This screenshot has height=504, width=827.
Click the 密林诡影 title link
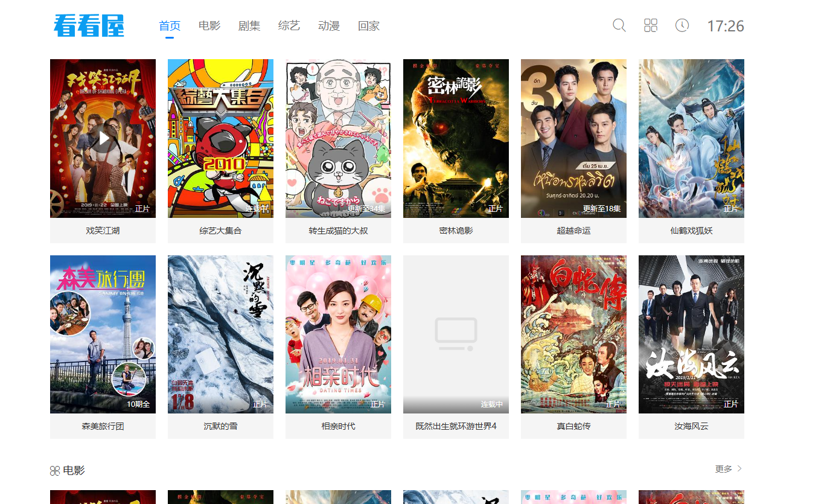[x=456, y=231]
